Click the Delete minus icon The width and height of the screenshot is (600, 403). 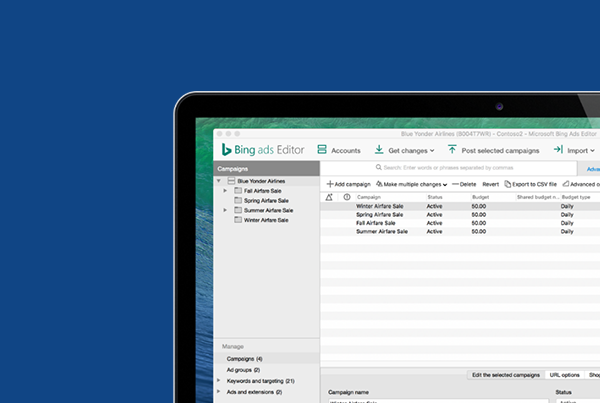point(455,184)
